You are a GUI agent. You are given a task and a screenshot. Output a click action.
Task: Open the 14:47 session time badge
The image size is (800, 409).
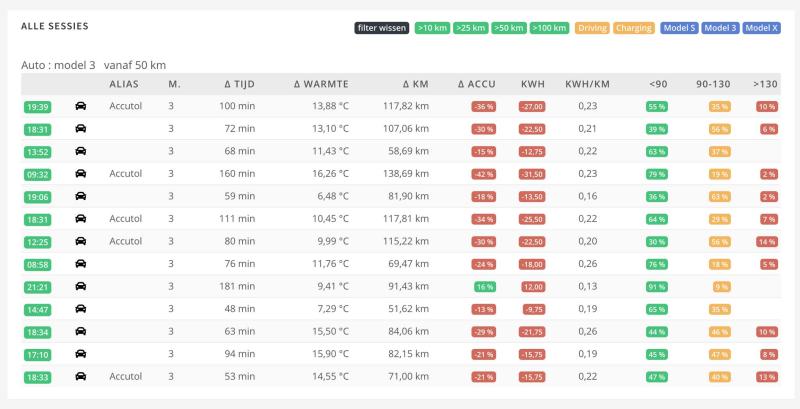36,309
